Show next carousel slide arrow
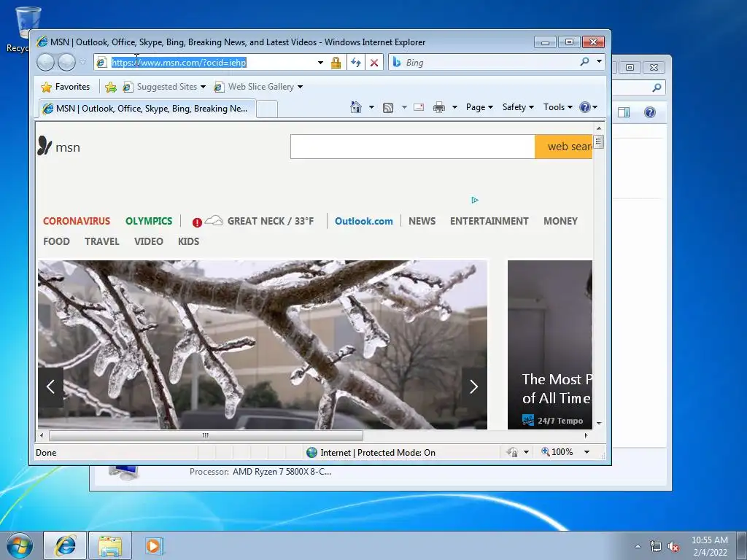747x560 pixels. [474, 386]
